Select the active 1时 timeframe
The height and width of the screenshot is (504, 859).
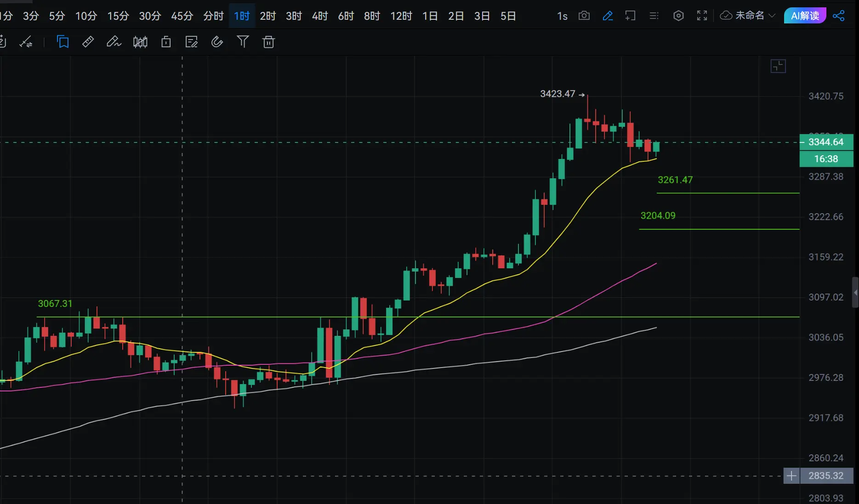pos(242,16)
